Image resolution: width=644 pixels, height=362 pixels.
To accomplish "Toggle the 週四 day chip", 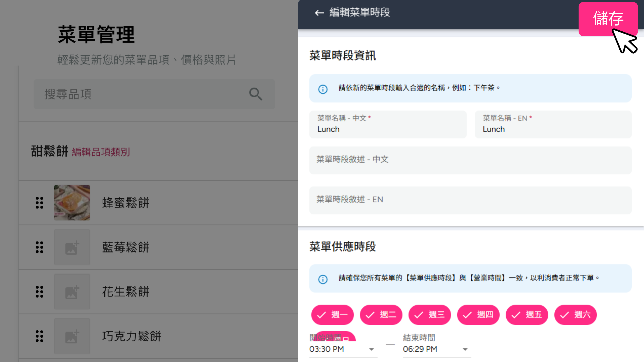I will coord(478,314).
